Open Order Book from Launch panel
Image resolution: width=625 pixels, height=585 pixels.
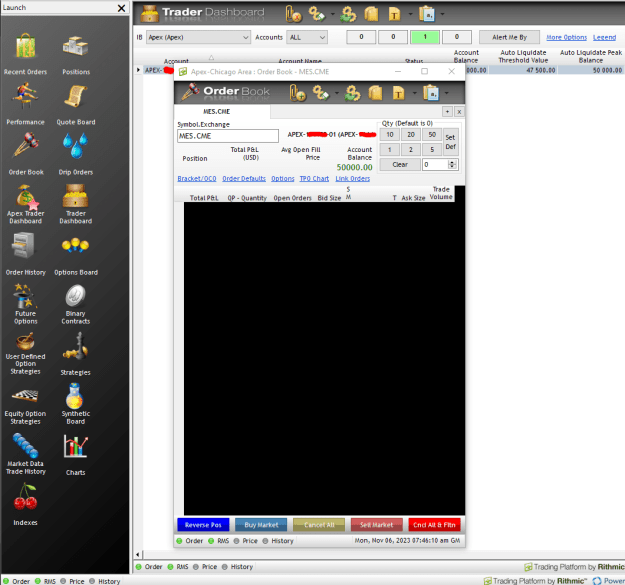coord(26,154)
